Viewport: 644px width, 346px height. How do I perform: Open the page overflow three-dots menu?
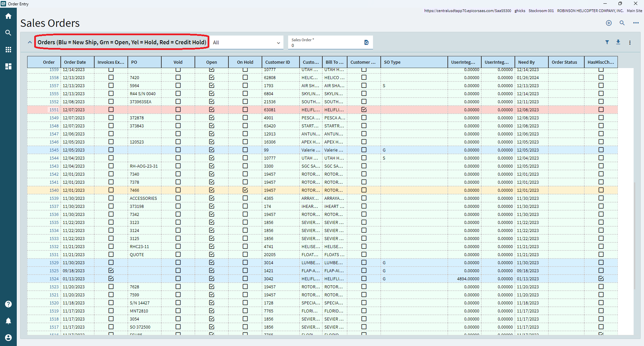(636, 23)
